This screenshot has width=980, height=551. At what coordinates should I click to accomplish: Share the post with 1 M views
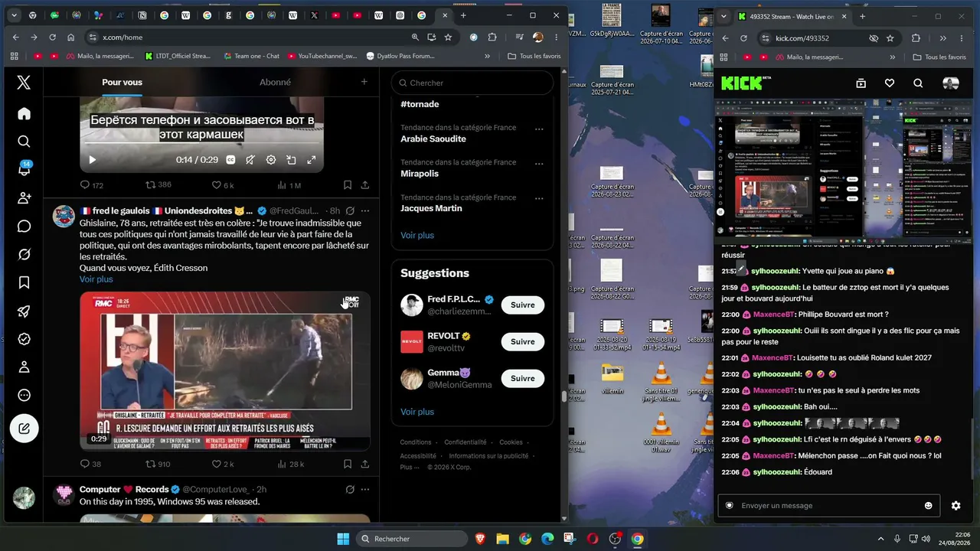coord(365,185)
